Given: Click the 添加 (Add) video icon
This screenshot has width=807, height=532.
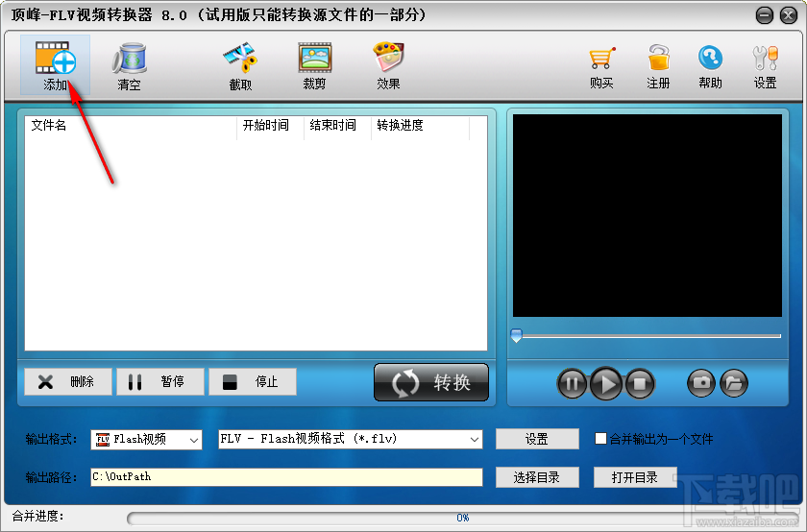Looking at the screenshot, I should coord(55,64).
